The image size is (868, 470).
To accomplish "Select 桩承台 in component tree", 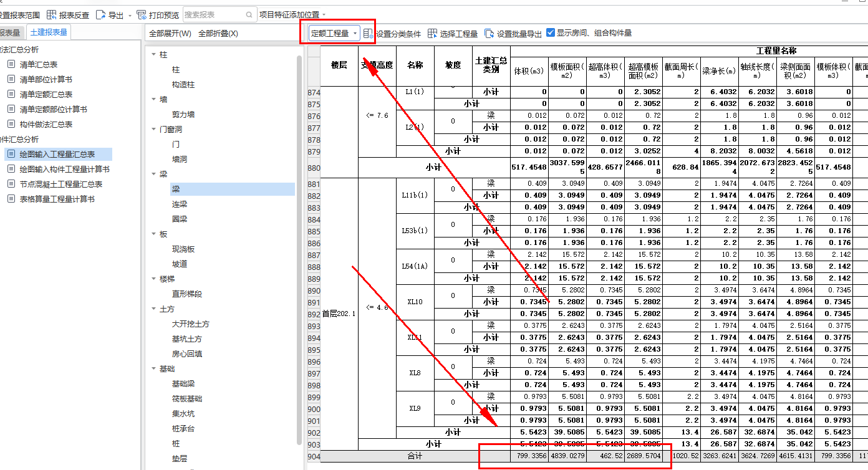I will coord(183,428).
